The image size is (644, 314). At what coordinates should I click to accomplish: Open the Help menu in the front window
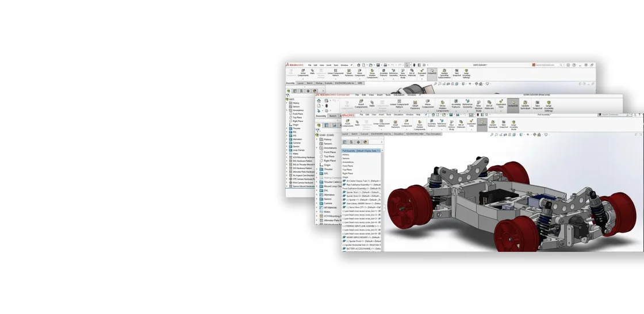point(418,114)
